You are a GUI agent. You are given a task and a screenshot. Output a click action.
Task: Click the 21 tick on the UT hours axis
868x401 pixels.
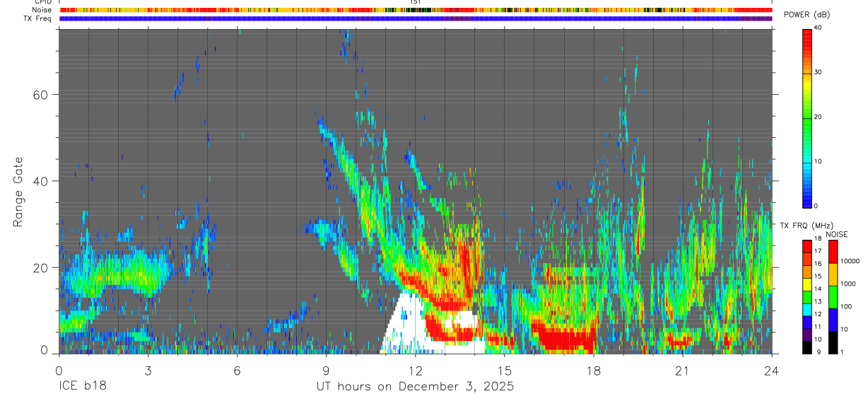point(683,371)
